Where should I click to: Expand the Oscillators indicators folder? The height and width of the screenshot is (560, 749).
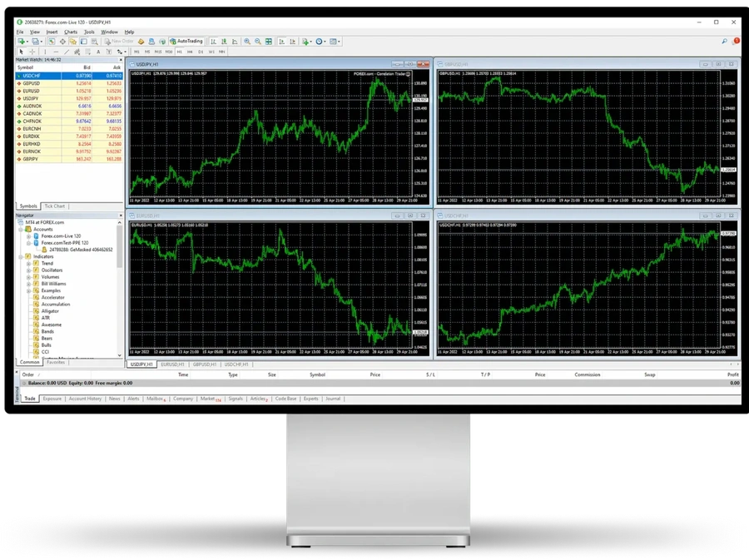pyautogui.click(x=28, y=270)
